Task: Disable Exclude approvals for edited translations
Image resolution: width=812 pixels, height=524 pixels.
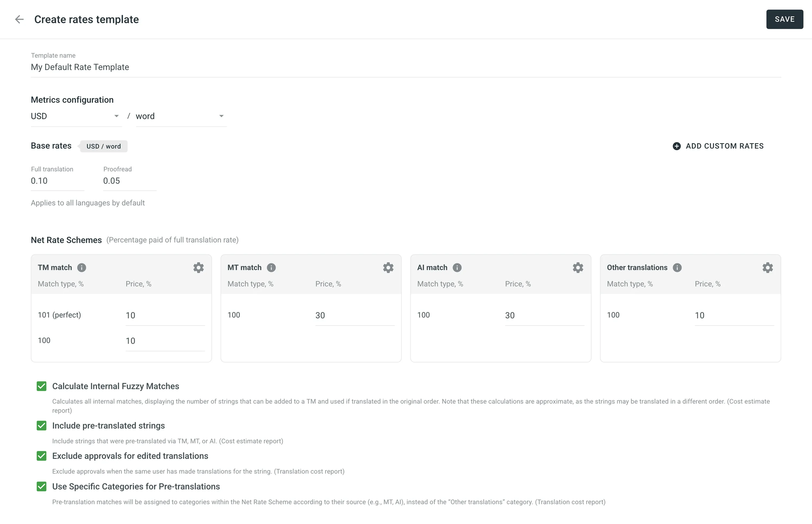Action: (x=42, y=456)
